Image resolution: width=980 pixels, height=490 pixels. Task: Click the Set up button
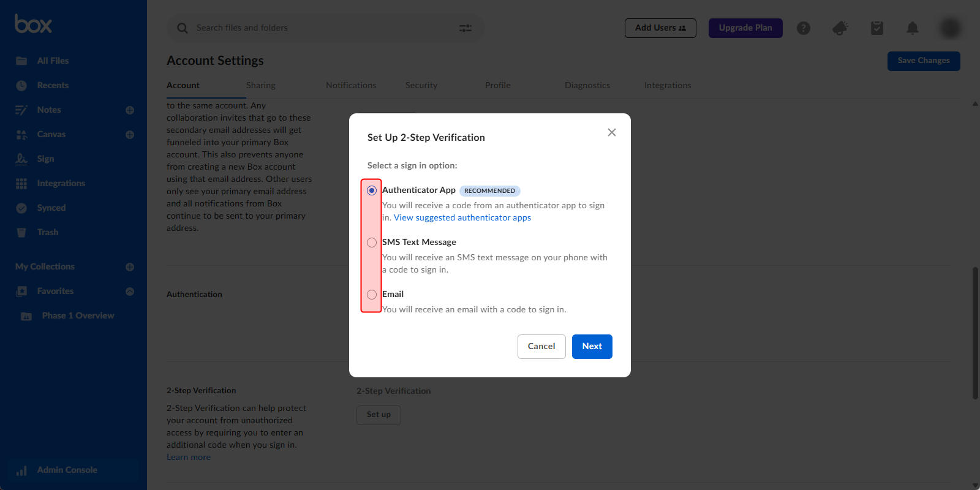379,415
